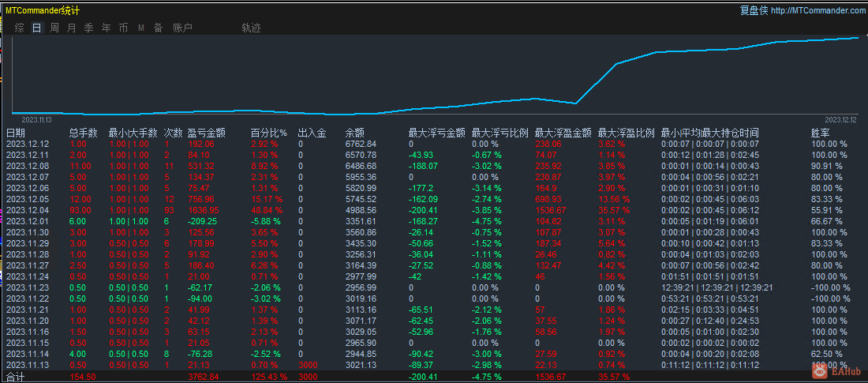Click the 13.56 % floating profit ratio
Viewport: 868px width, 383px height.
pos(612,199)
